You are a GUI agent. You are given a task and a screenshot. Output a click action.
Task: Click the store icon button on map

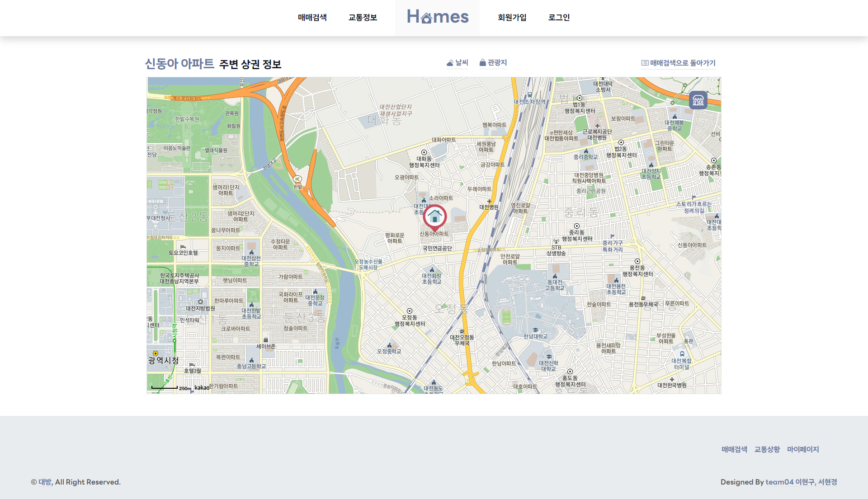coord(698,100)
